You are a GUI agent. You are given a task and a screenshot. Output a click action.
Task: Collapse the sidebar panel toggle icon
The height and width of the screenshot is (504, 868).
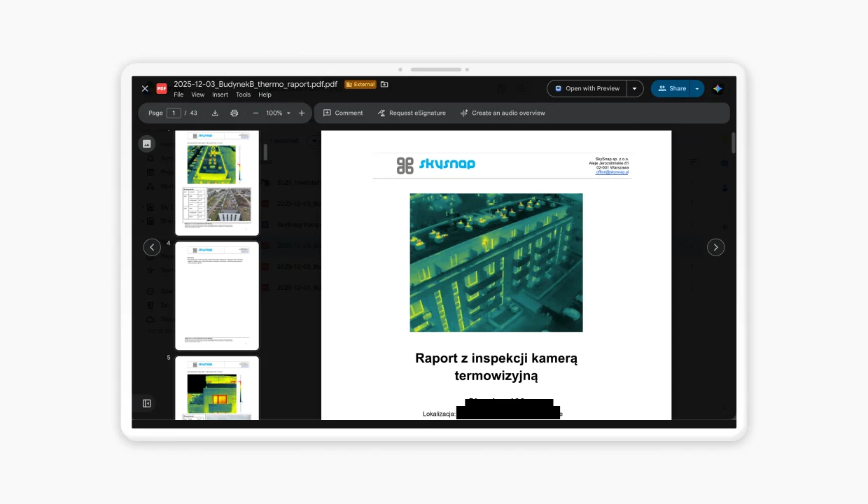pos(147,403)
